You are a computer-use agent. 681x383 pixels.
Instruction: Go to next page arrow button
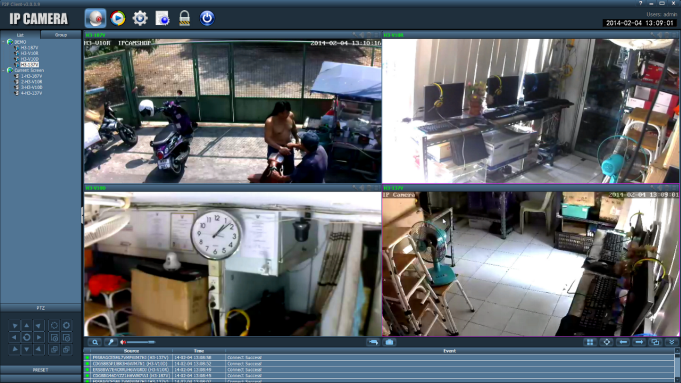639,342
